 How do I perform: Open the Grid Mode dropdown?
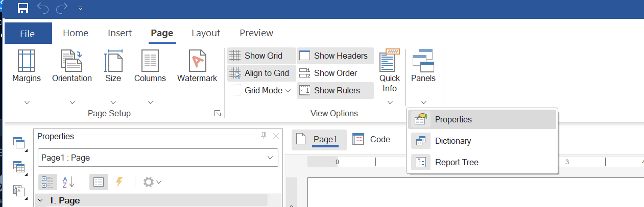[x=260, y=90]
